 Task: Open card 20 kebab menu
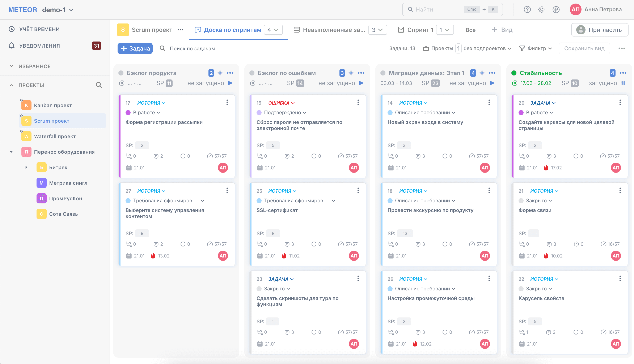(620, 103)
